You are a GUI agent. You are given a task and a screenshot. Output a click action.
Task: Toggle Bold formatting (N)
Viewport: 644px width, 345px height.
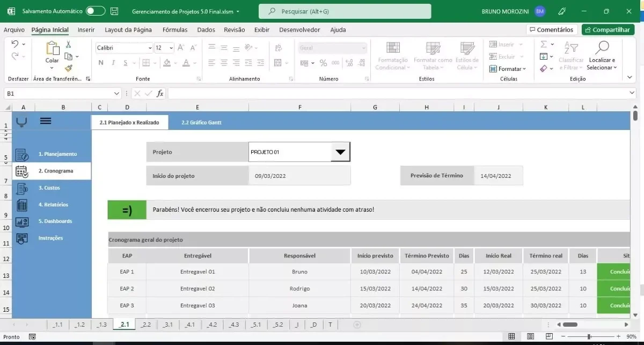(101, 63)
